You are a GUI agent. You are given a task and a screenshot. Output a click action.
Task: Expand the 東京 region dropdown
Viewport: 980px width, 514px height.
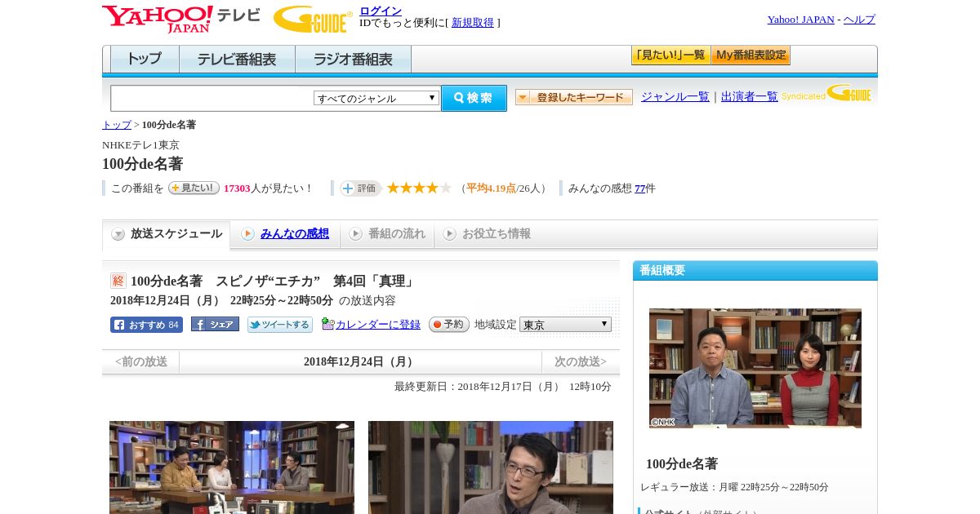[565, 324]
